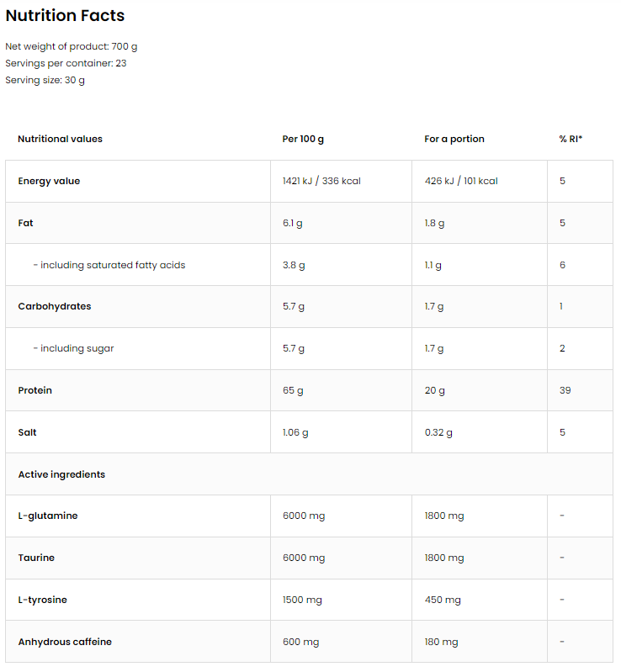Click the Nutrition Facts heading

click(x=65, y=16)
